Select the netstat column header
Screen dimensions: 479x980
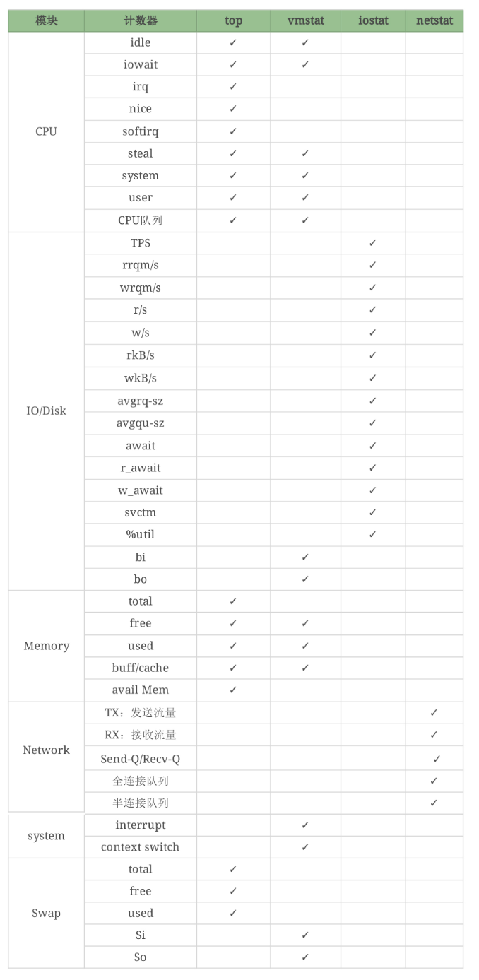pyautogui.click(x=434, y=20)
